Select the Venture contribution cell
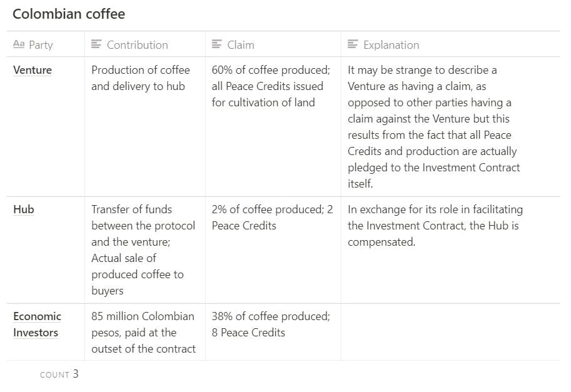This screenshot has width=571, height=392. tap(145, 126)
